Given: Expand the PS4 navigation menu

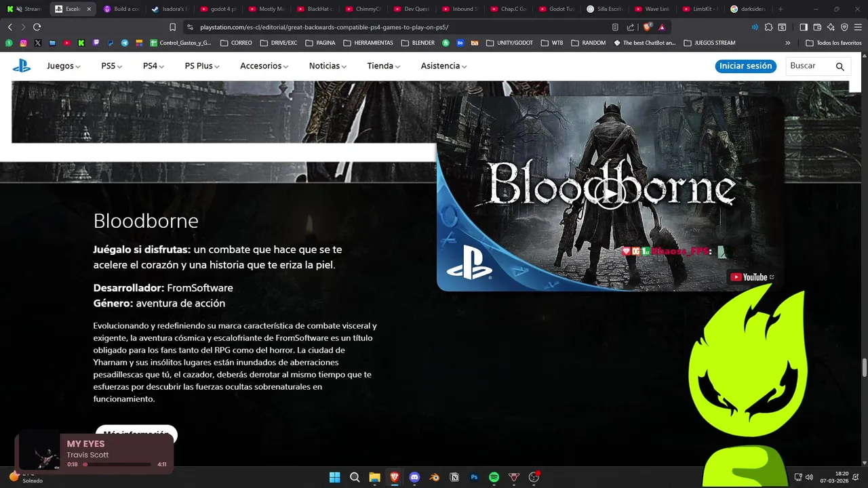Looking at the screenshot, I should pyautogui.click(x=153, y=66).
